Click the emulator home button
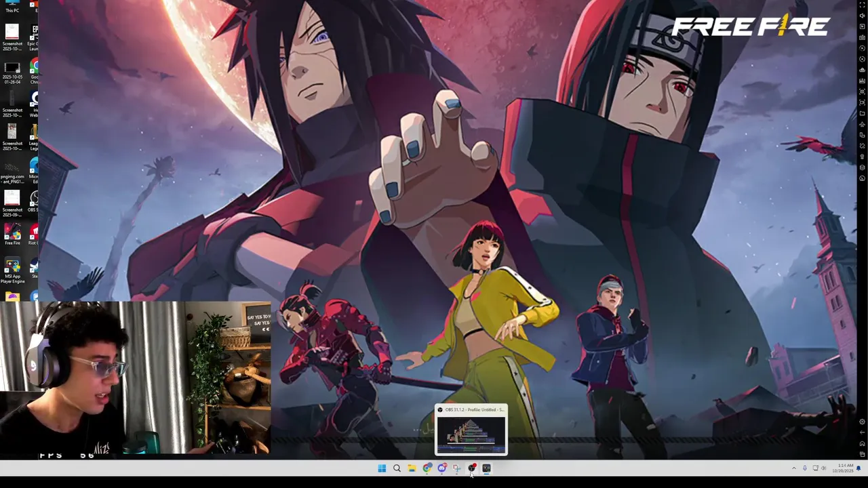The height and width of the screenshot is (488, 868). click(862, 443)
